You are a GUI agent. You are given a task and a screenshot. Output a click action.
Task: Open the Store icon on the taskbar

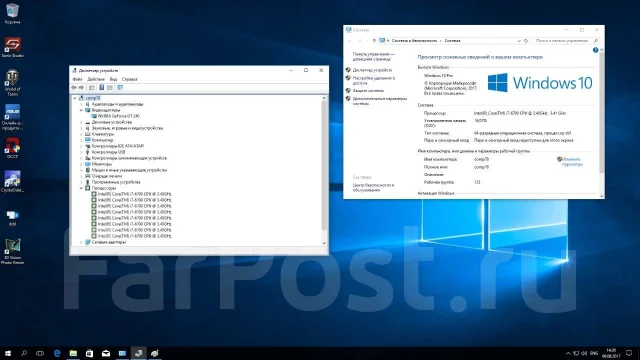(89, 353)
